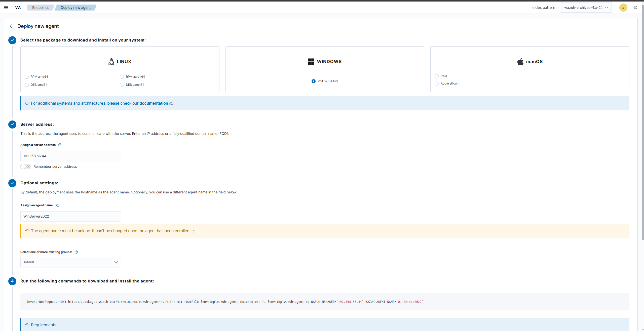Select DEB amd64 package
The height and width of the screenshot is (331, 644).
[x=27, y=85]
